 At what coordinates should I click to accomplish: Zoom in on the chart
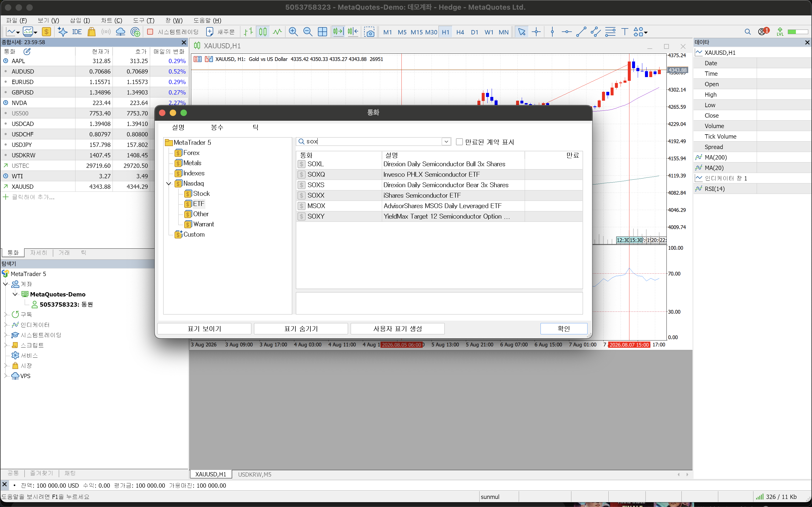click(293, 32)
